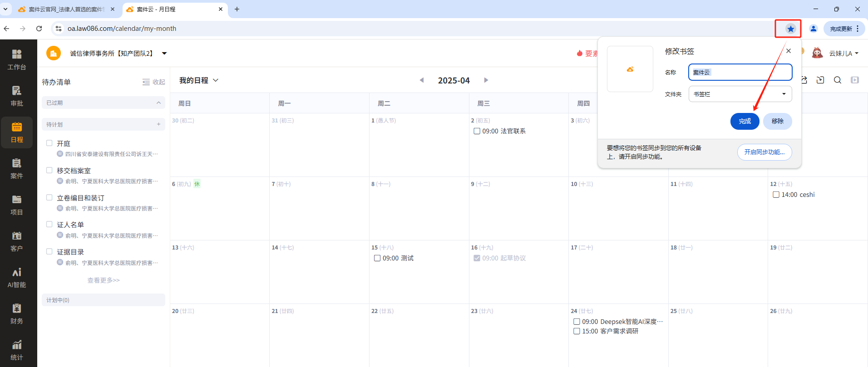868x367 pixels.
Task: Launch the AI智能 assistant
Action: (x=17, y=277)
